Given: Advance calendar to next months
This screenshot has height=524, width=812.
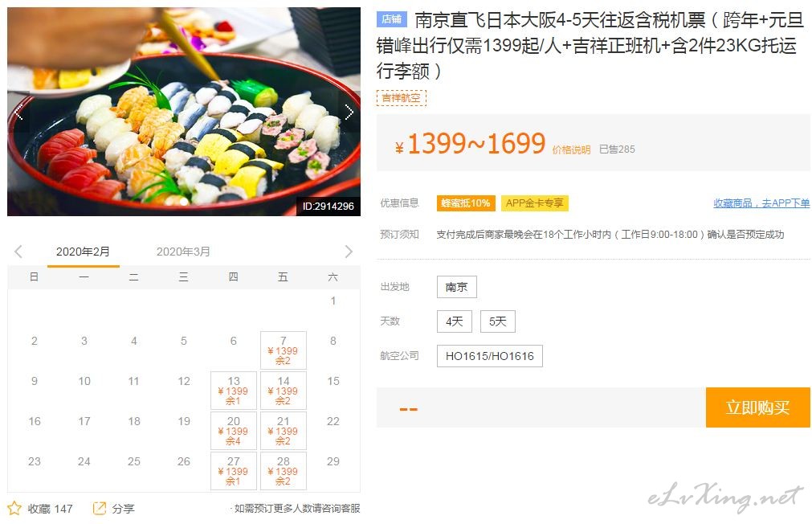Looking at the screenshot, I should click(349, 252).
